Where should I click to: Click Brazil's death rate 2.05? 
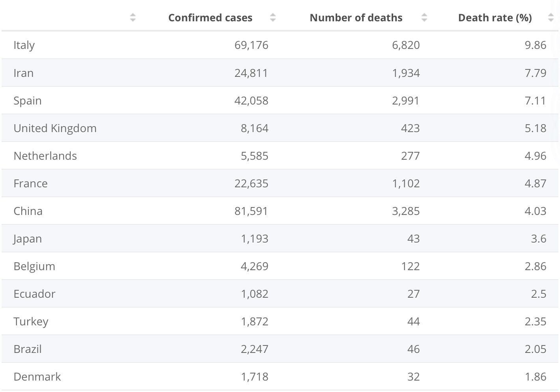coord(535,349)
